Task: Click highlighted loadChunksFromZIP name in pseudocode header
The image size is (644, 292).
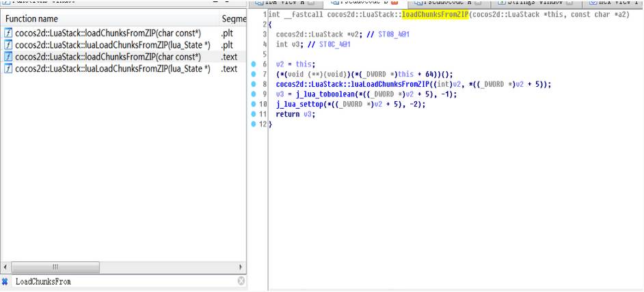Action: click(x=435, y=15)
